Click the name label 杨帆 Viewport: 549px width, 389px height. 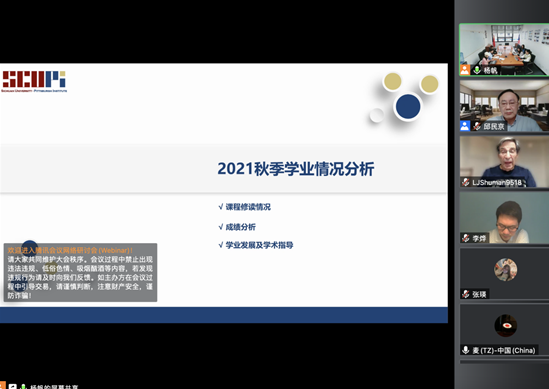(x=490, y=70)
